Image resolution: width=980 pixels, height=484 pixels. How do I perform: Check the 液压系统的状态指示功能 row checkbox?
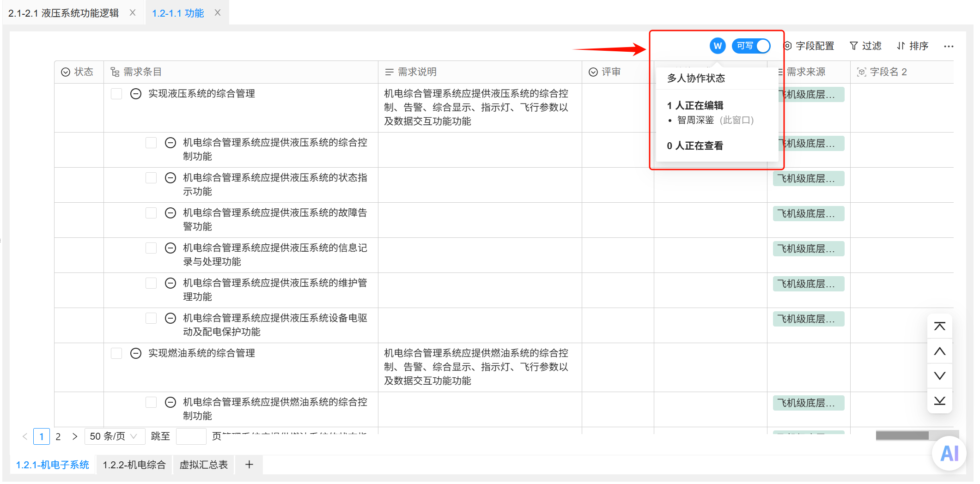coord(151,178)
